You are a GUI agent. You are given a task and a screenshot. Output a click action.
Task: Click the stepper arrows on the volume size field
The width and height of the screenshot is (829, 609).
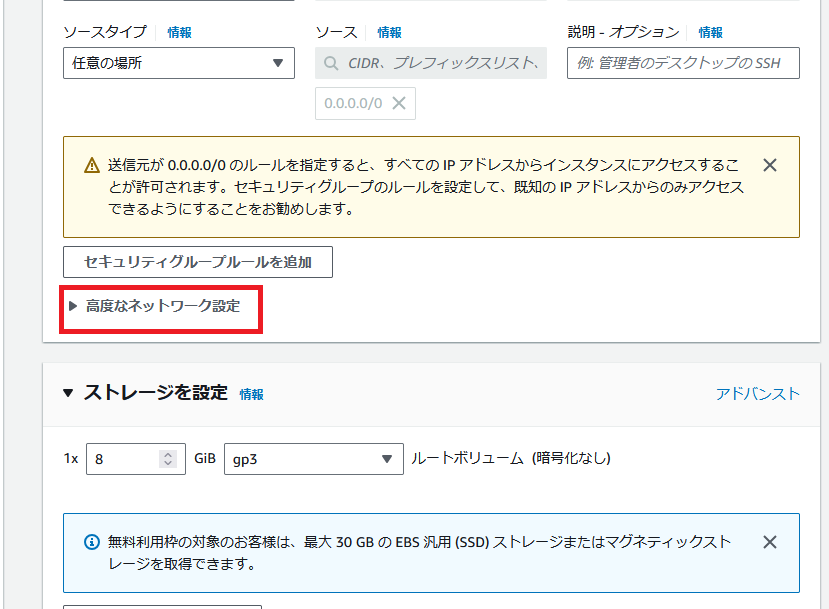[168, 459]
